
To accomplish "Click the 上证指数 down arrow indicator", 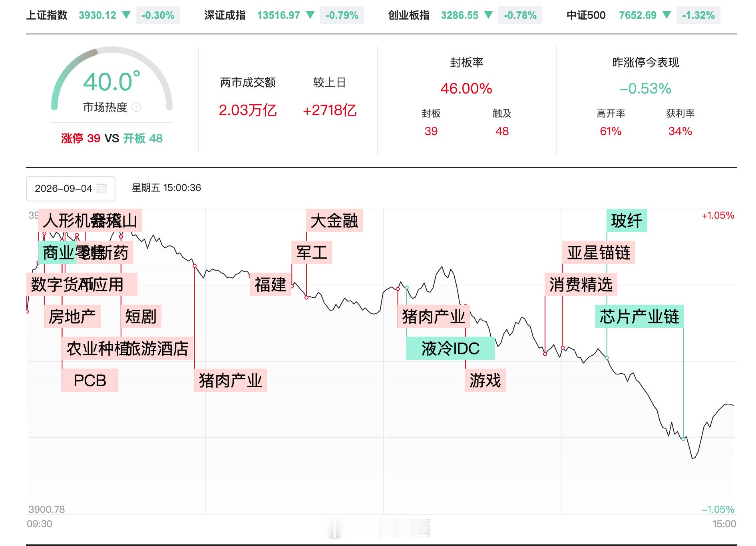I will (126, 15).
